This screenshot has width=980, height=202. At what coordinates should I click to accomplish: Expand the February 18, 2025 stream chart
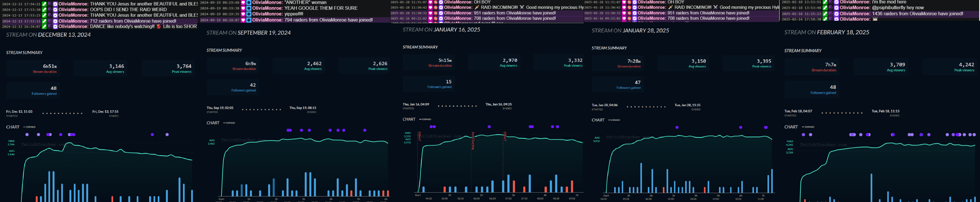pos(808,127)
